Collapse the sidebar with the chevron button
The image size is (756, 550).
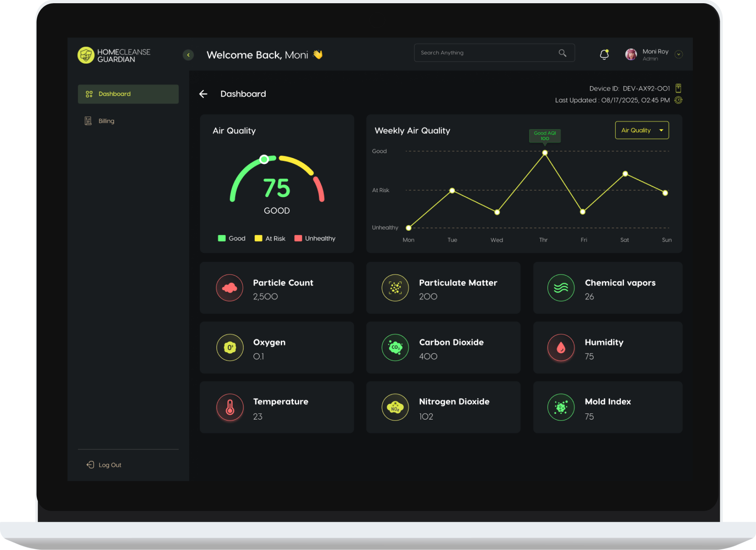coord(188,55)
